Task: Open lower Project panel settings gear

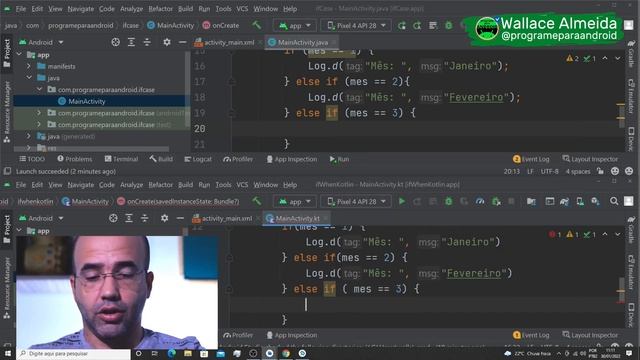Action: click(164, 218)
